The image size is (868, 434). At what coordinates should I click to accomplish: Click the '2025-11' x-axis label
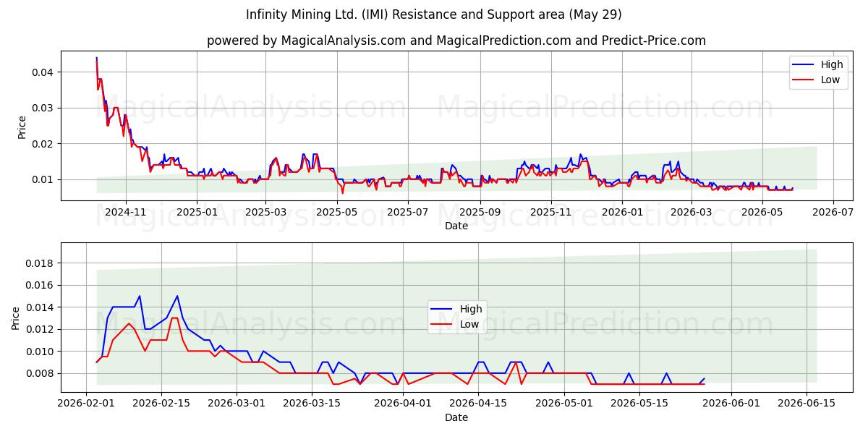click(x=550, y=212)
